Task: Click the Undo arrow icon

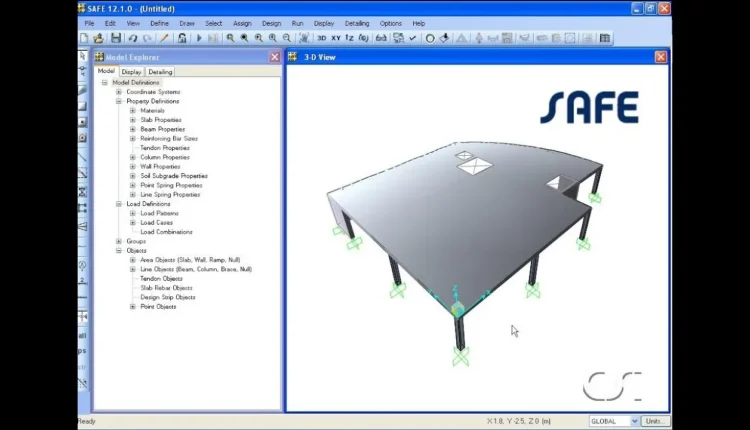Action: click(x=133, y=38)
